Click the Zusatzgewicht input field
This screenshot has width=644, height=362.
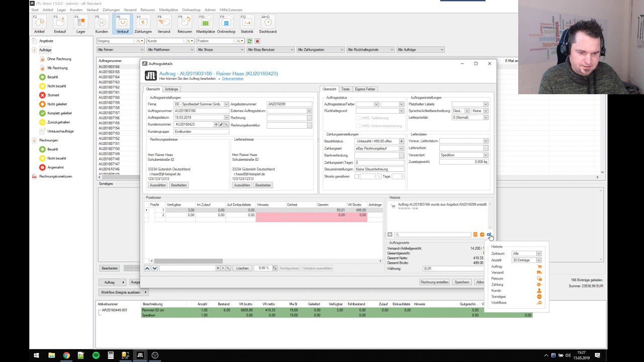pos(463,162)
